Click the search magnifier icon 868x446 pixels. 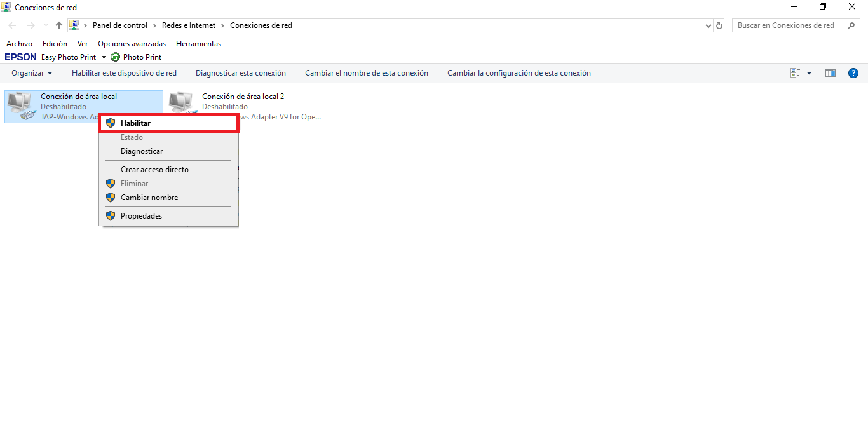pos(851,25)
